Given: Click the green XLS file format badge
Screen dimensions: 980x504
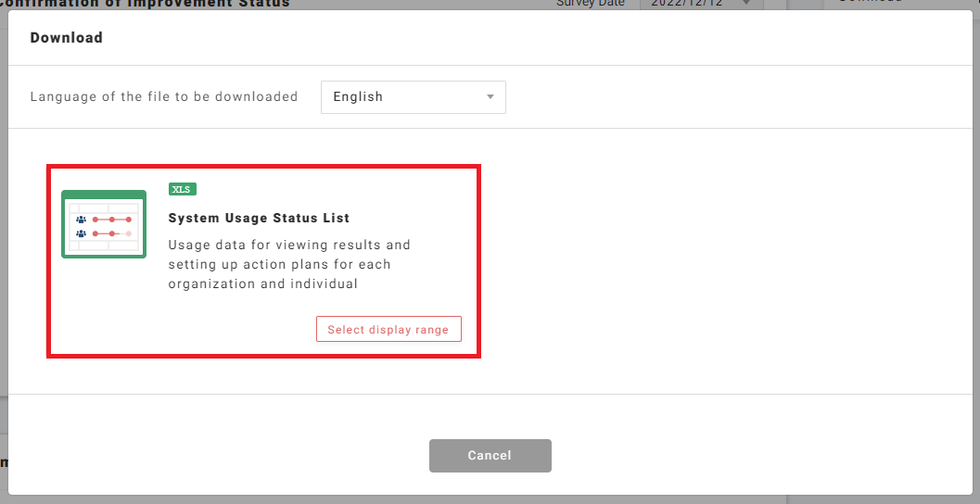Looking at the screenshot, I should [182, 189].
